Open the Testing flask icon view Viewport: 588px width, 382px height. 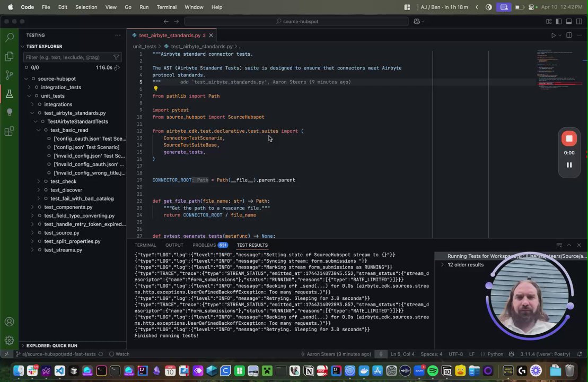pos(9,94)
